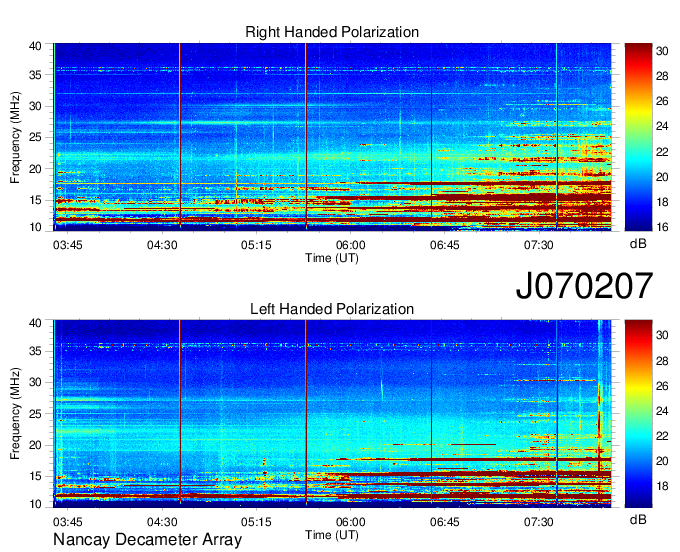Click the 20 MHz tick label on the bottom plot
This screenshot has height=552, width=680.
(x=35, y=445)
